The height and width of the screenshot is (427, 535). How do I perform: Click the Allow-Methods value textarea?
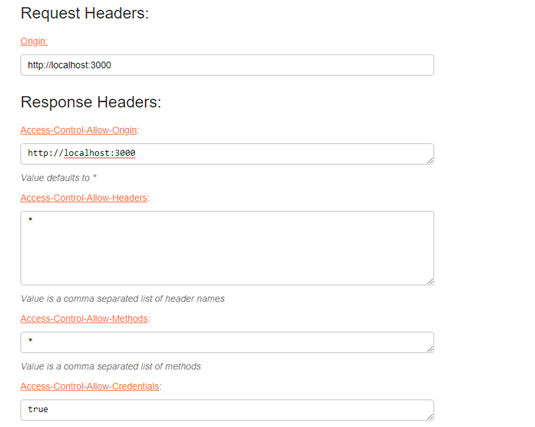click(x=227, y=342)
